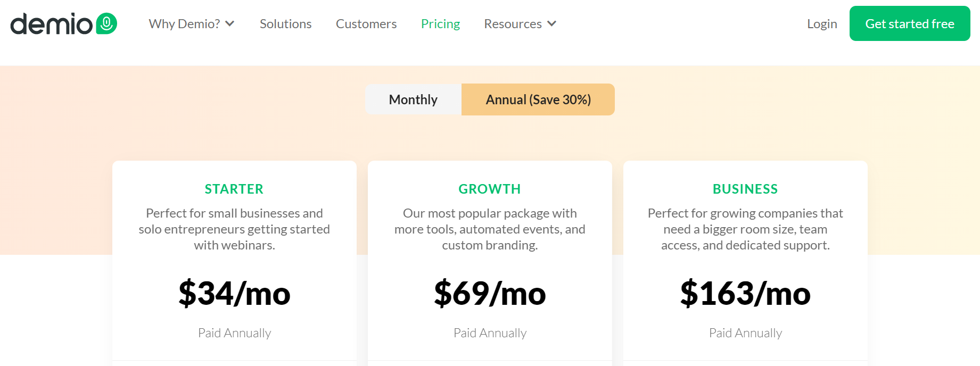
Task: Click Paid Annually under Growth plan
Action: [490, 333]
